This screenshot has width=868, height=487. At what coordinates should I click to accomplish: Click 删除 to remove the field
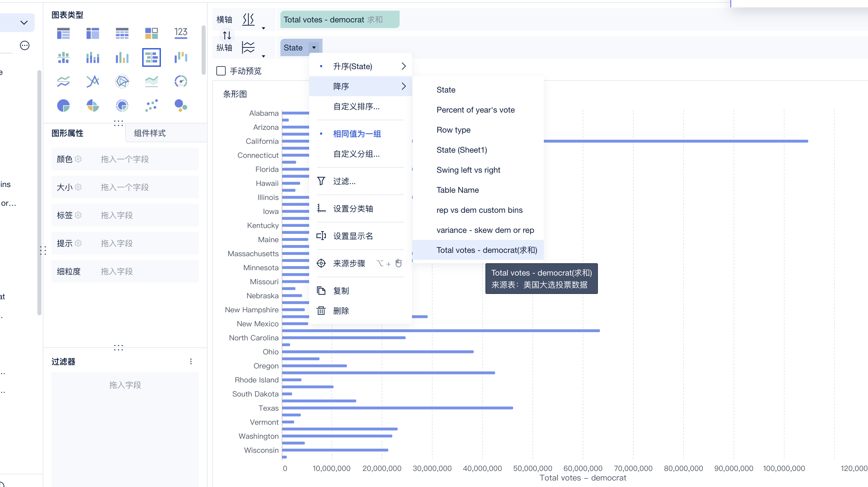coord(341,311)
